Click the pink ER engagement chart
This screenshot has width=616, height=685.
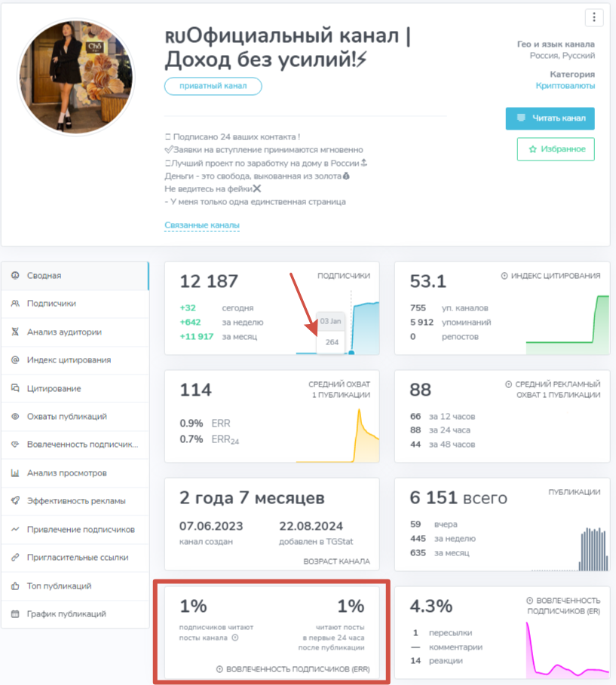pyautogui.click(x=568, y=650)
